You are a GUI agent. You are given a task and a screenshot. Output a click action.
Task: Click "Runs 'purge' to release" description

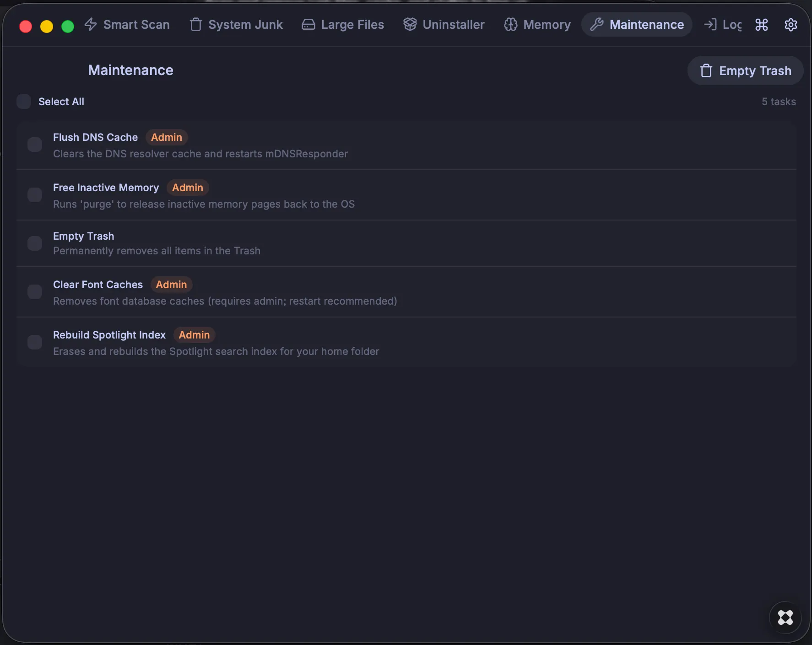(204, 204)
